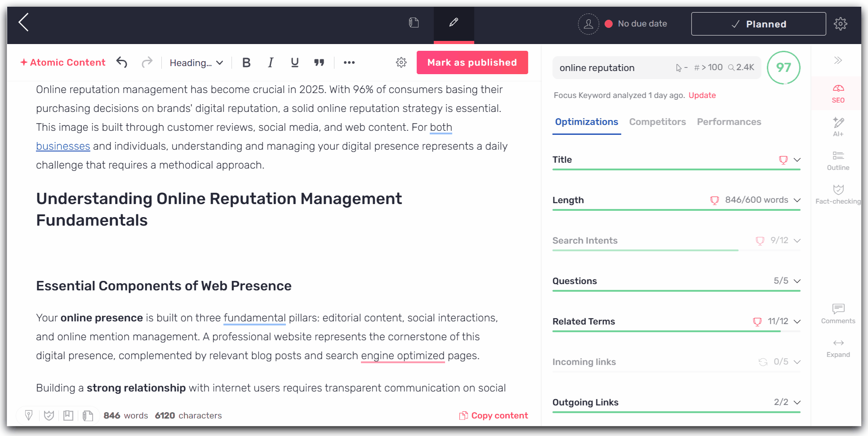This screenshot has height=436, width=868.
Task: Click the Search Intents trophy icon
Action: click(x=760, y=241)
